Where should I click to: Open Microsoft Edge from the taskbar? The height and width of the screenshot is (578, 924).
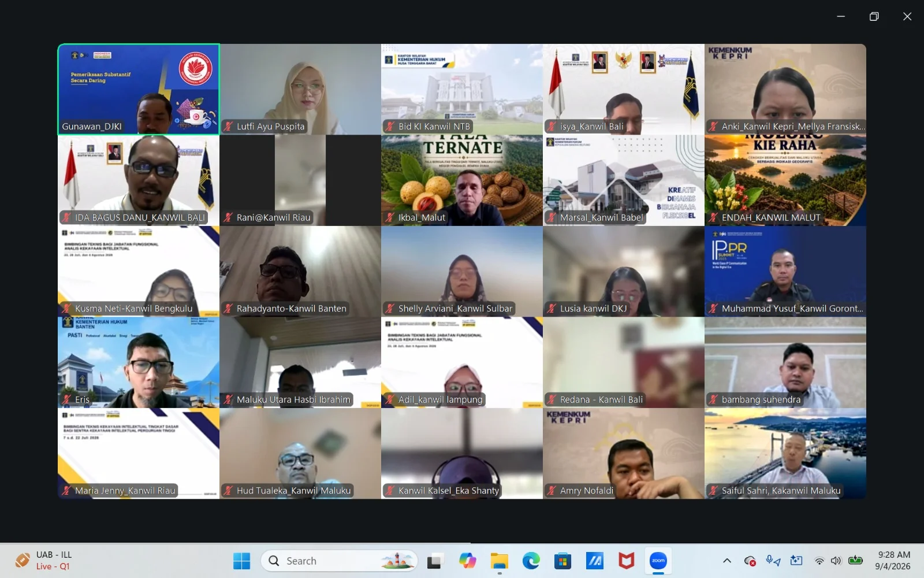tap(531, 561)
